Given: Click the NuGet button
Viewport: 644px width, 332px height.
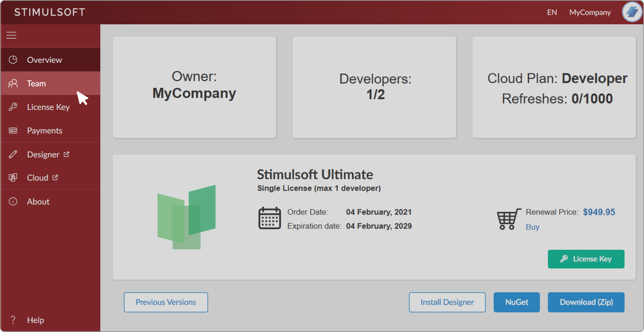Looking at the screenshot, I should [516, 302].
